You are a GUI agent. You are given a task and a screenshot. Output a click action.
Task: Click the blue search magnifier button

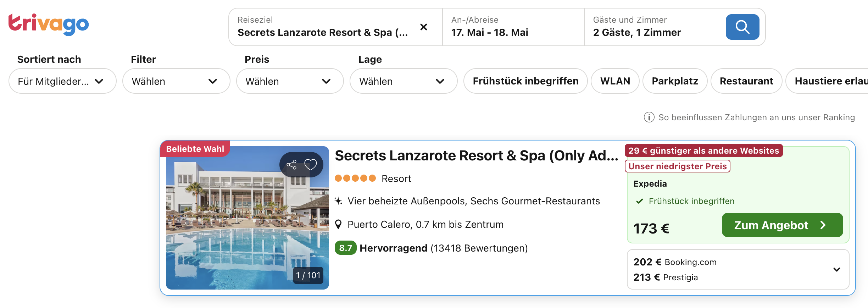pyautogui.click(x=742, y=27)
